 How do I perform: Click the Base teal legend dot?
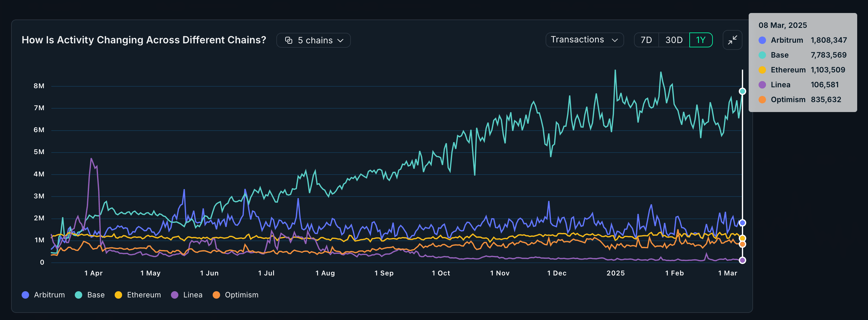tap(79, 295)
